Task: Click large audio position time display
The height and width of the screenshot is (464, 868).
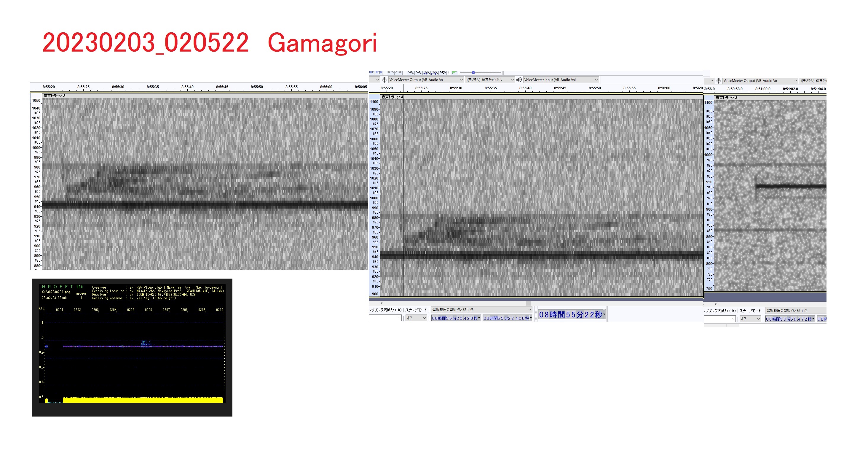Action: point(572,314)
